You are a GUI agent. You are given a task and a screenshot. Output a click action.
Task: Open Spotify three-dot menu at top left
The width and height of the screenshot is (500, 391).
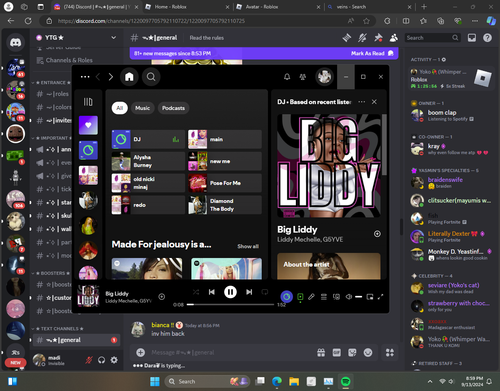tap(85, 77)
